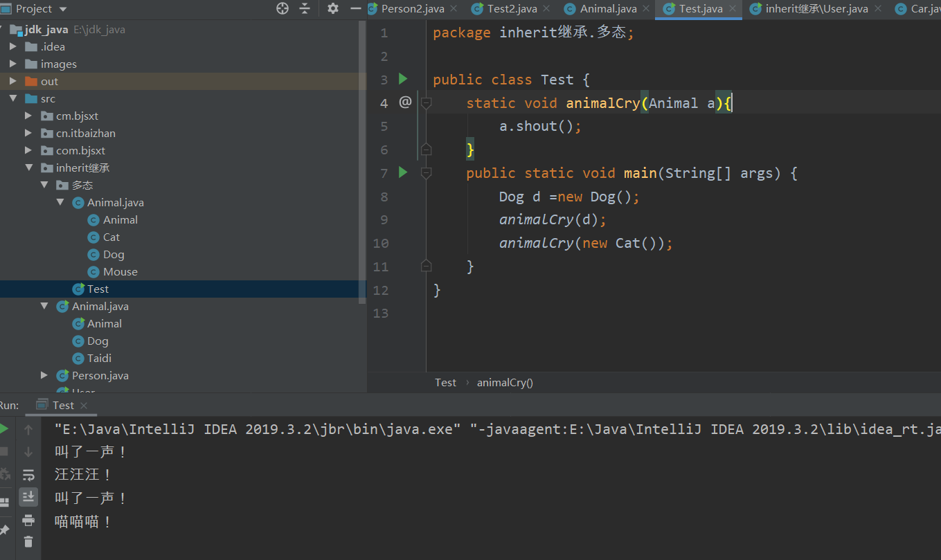Expand the Person.java node
Screen dimensions: 941x560
click(x=44, y=376)
